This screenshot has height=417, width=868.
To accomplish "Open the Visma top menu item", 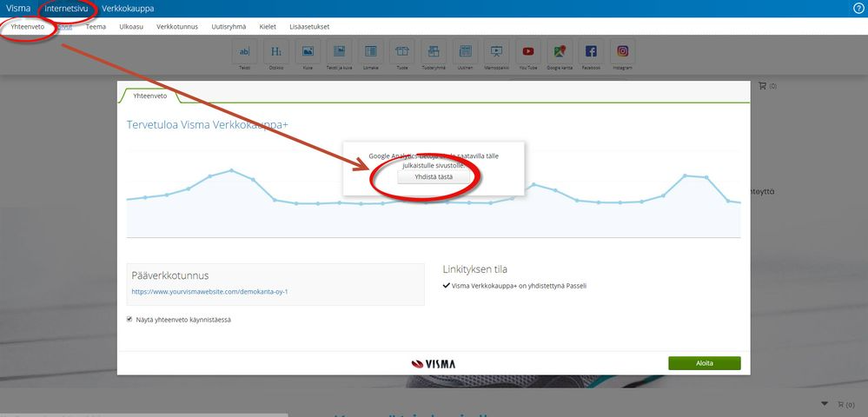I will click(18, 9).
